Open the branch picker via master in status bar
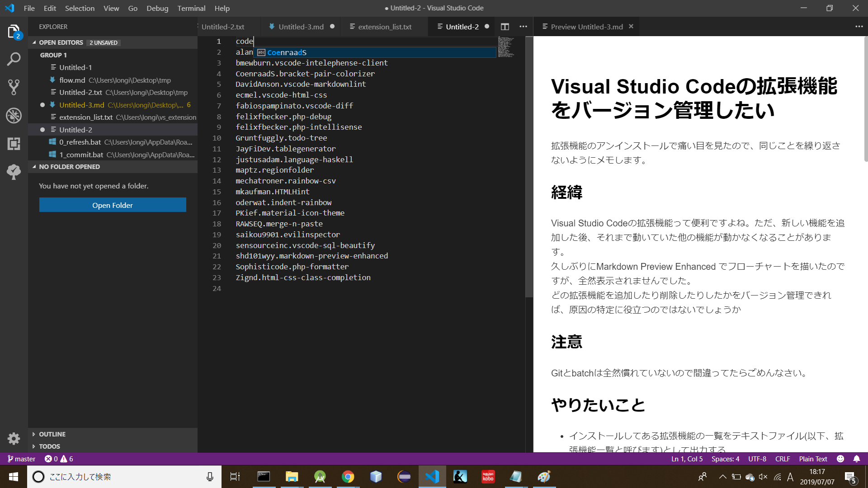 [x=21, y=459]
